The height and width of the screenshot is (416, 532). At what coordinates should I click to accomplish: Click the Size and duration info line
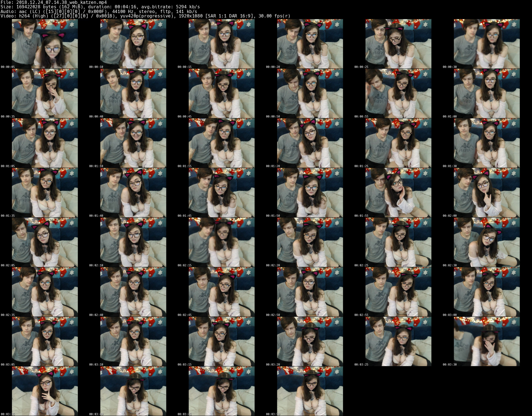[x=100, y=7]
